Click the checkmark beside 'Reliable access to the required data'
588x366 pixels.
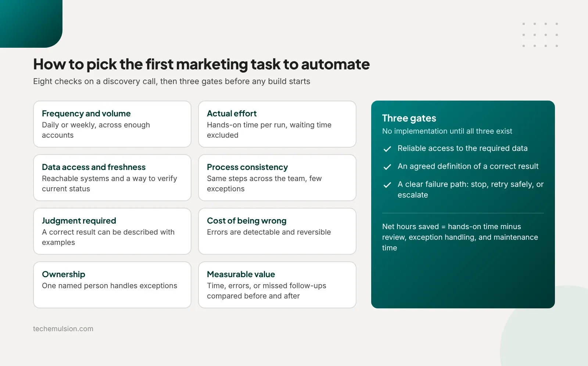point(387,149)
